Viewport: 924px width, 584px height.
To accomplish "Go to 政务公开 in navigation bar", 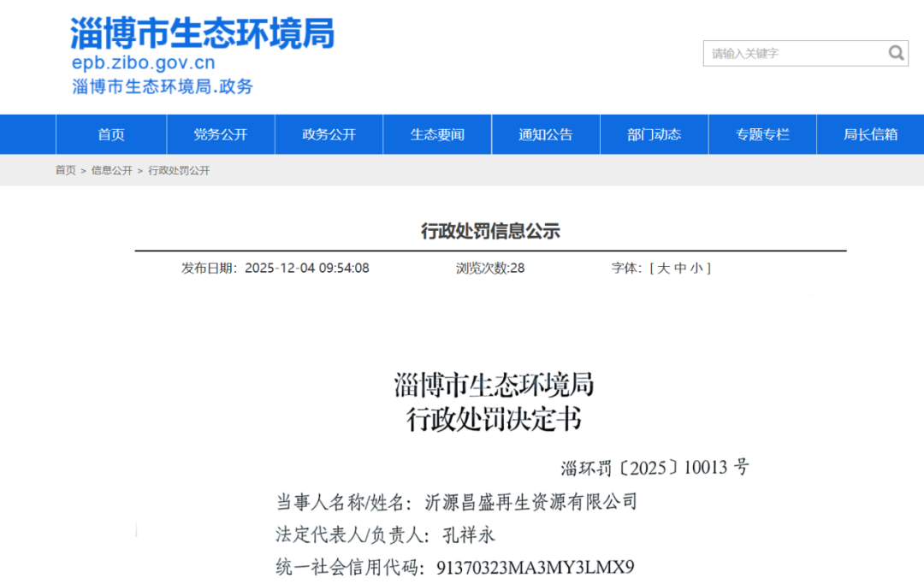I will [x=329, y=134].
